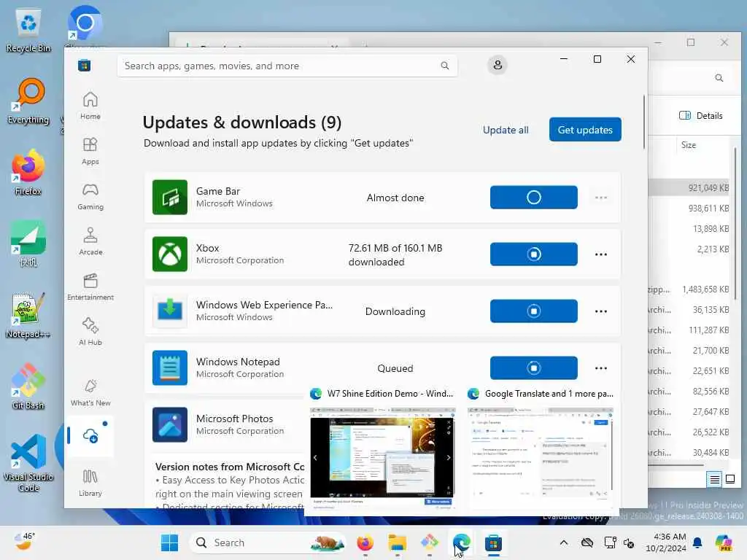Open Apps section in Store sidebar
The width and height of the screenshot is (747, 560).
90,151
